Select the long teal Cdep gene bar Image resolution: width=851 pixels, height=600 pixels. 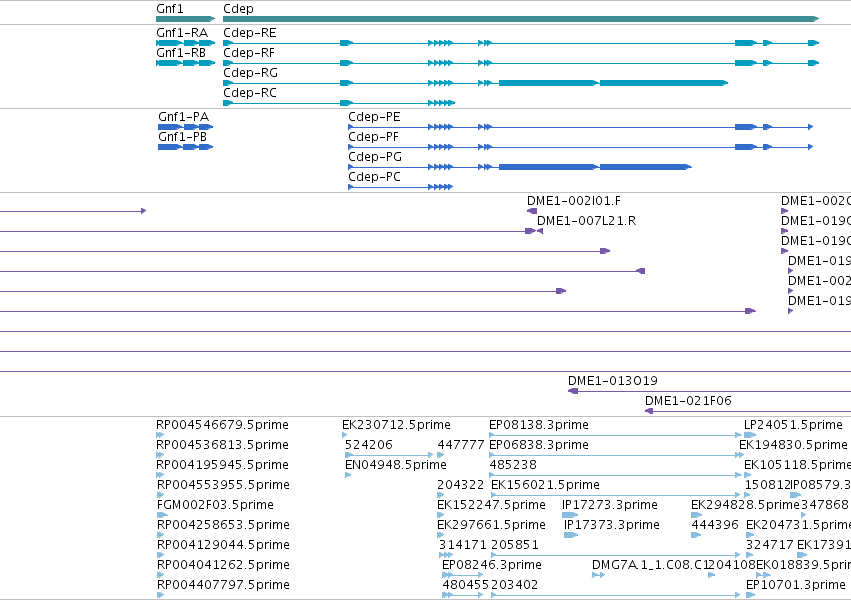pos(520,19)
